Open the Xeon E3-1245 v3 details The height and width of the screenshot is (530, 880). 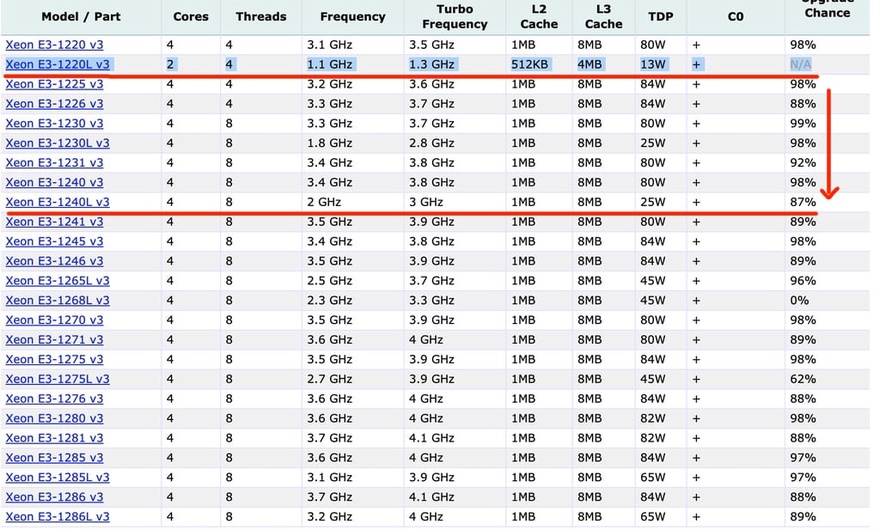pyautogui.click(x=54, y=241)
